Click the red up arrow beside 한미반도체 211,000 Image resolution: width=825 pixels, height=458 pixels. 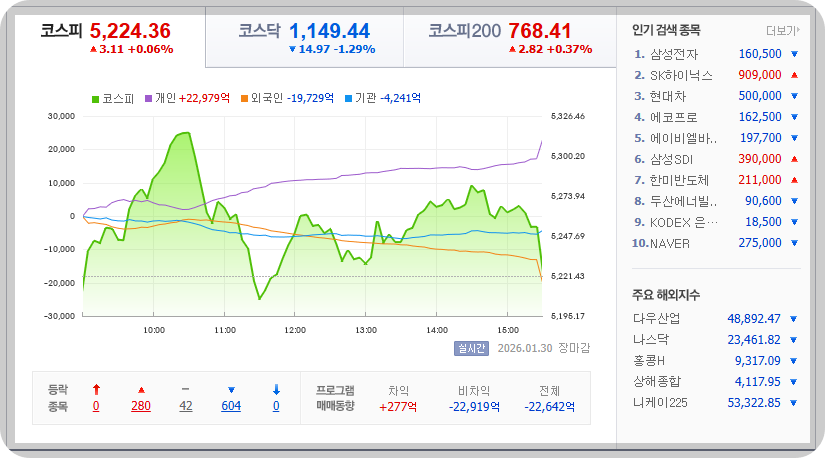(794, 180)
